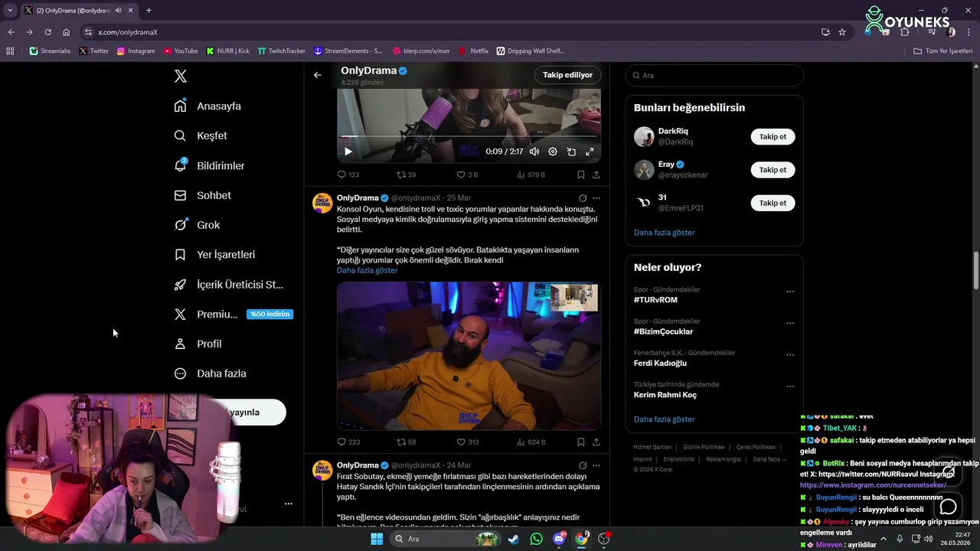The width and height of the screenshot is (980, 551).
Task: Open video settings gear
Action: 553,152
